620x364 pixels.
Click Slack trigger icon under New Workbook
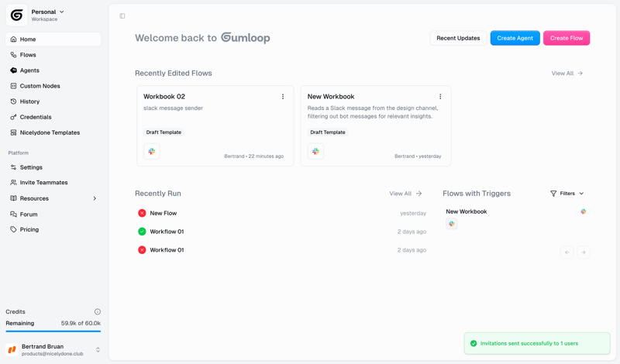click(452, 224)
